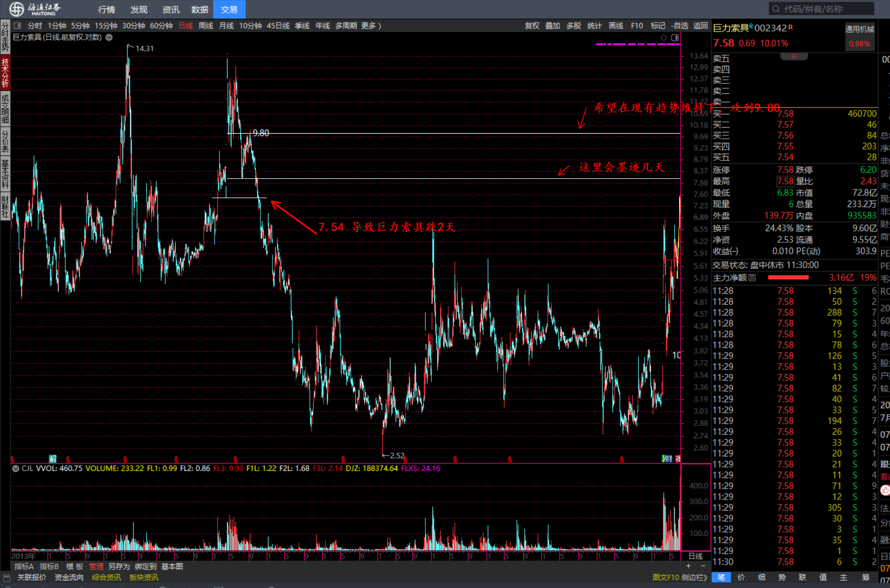Select the 成交明细 side tab
This screenshot has width=890, height=588.
5,109
